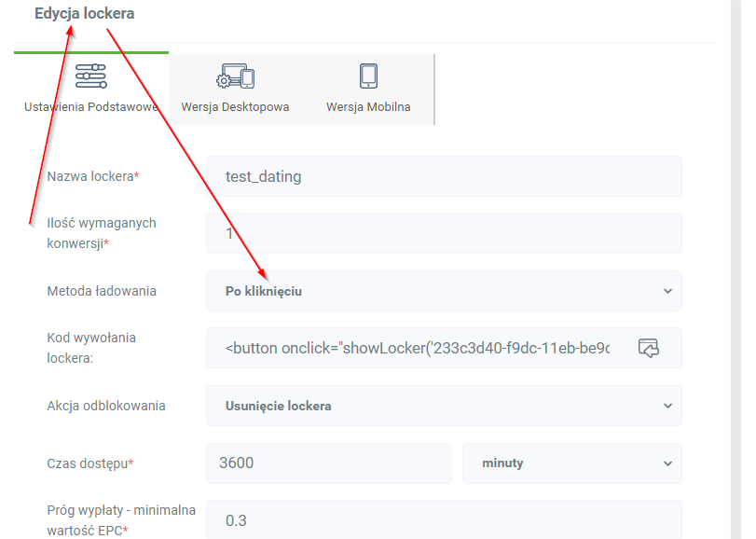The width and height of the screenshot is (756, 539).
Task: Copy the locker code using the copy icon
Action: tap(648, 348)
